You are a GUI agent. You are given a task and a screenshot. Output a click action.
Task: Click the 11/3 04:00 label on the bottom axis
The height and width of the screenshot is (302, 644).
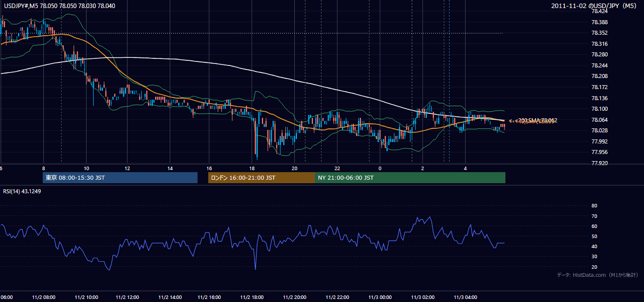(466, 297)
